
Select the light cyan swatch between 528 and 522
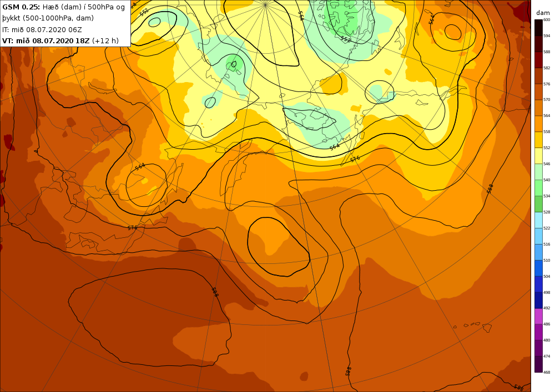[538, 220]
